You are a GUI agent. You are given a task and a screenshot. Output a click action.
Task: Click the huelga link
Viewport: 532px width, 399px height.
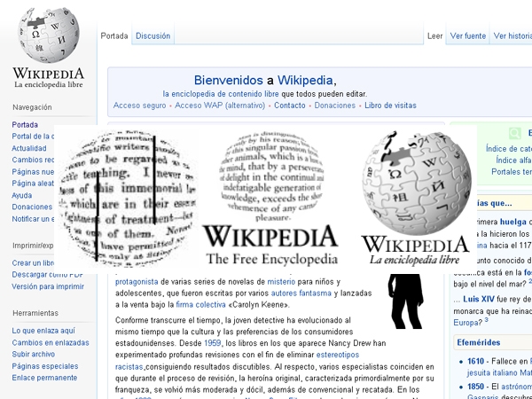[513, 222]
